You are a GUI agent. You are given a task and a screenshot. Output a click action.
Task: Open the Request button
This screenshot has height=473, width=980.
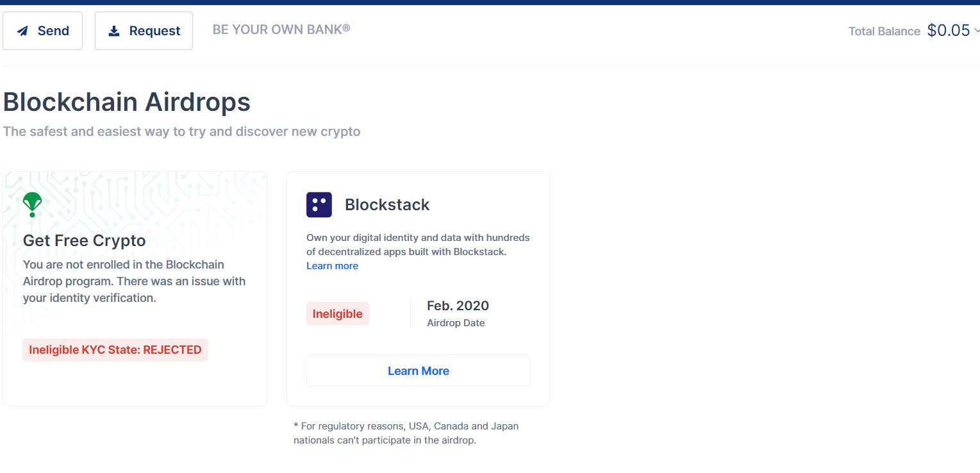coord(144,31)
